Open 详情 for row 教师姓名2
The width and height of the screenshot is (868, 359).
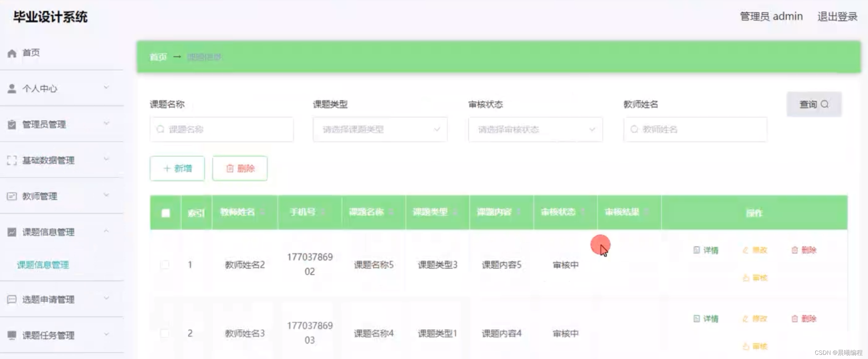pyautogui.click(x=706, y=250)
